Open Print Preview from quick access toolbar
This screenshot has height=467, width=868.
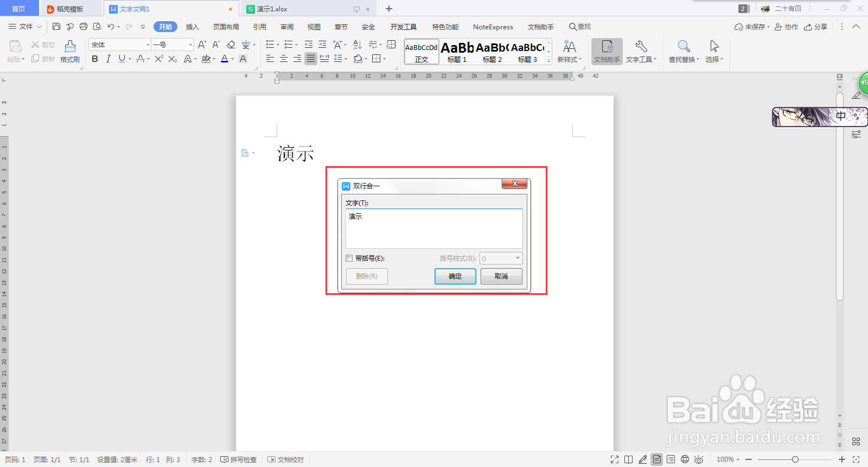97,27
